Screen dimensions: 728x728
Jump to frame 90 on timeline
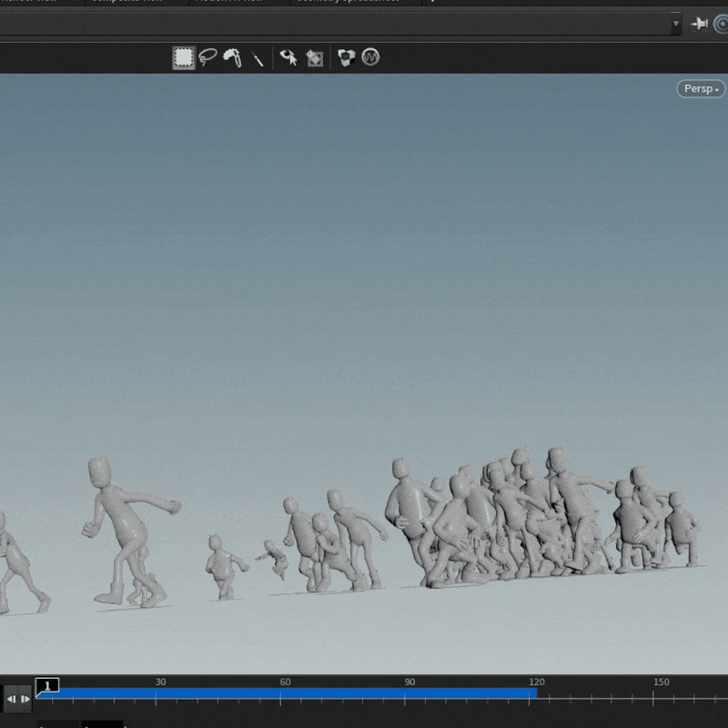pyautogui.click(x=409, y=682)
